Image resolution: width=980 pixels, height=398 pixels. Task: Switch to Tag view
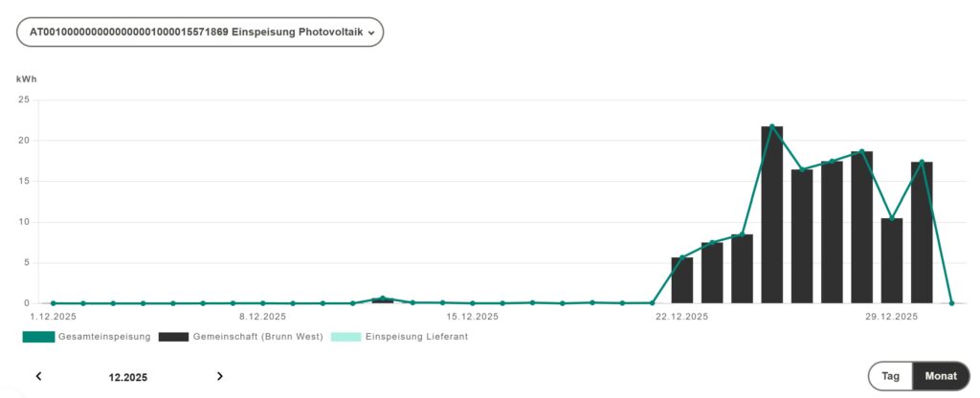[891, 376]
